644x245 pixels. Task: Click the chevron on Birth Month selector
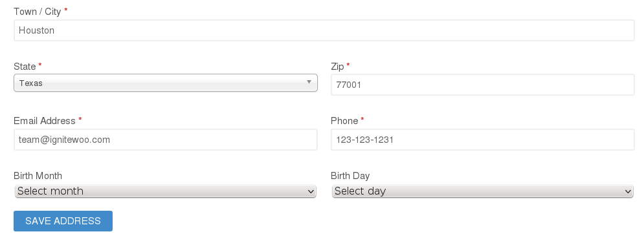(x=311, y=191)
